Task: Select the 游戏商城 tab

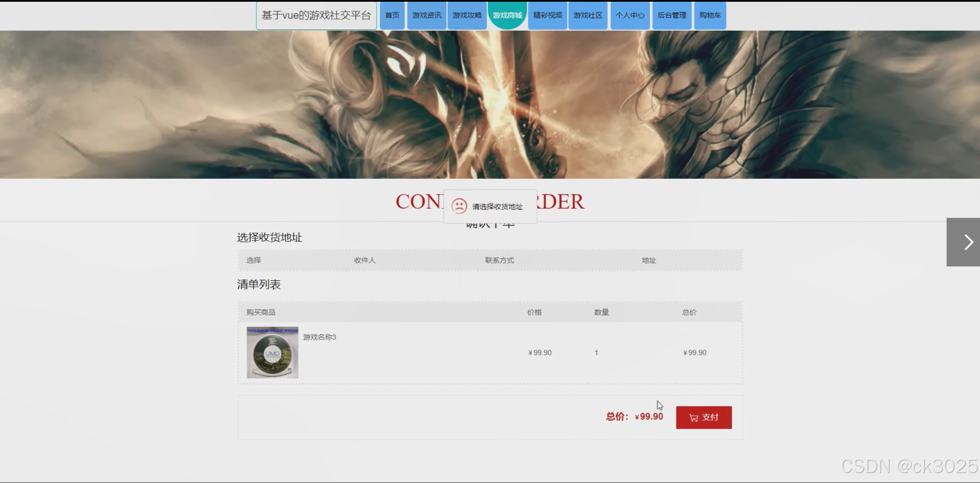Action: pos(507,15)
